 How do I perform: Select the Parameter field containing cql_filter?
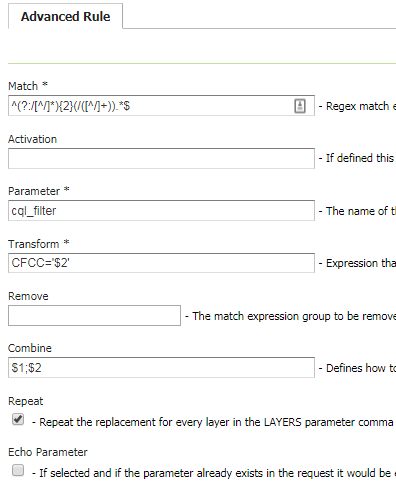[161, 210]
